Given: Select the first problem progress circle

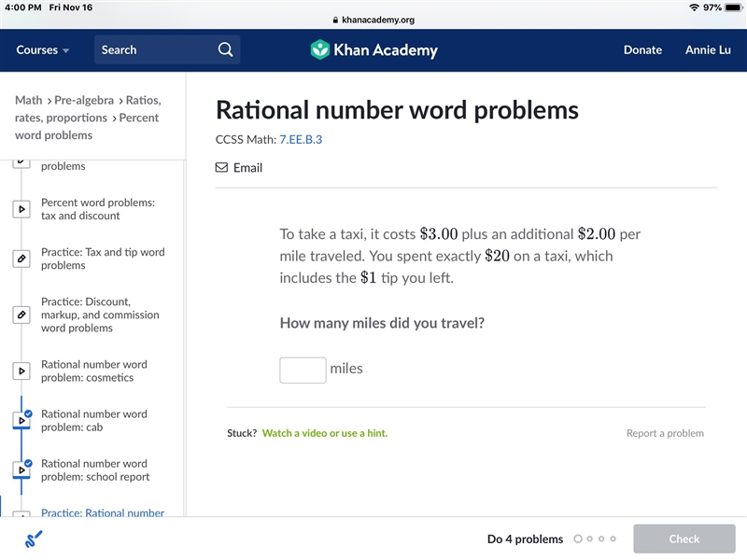Looking at the screenshot, I should click(x=578, y=539).
